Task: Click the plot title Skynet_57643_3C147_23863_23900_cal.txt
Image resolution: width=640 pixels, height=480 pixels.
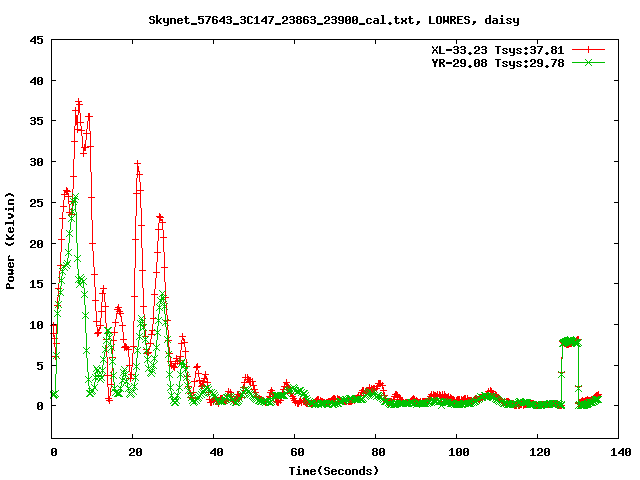Action: coord(285,20)
